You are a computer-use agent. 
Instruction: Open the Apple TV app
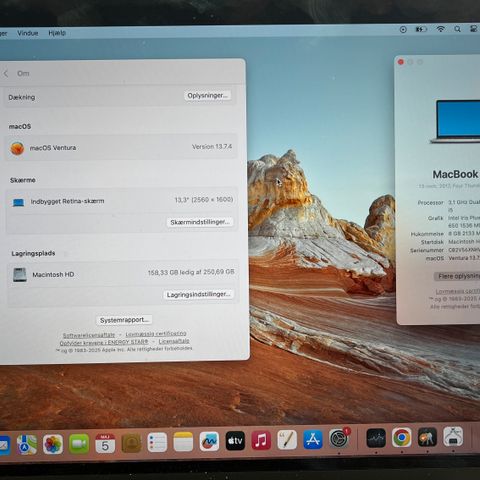point(235,441)
